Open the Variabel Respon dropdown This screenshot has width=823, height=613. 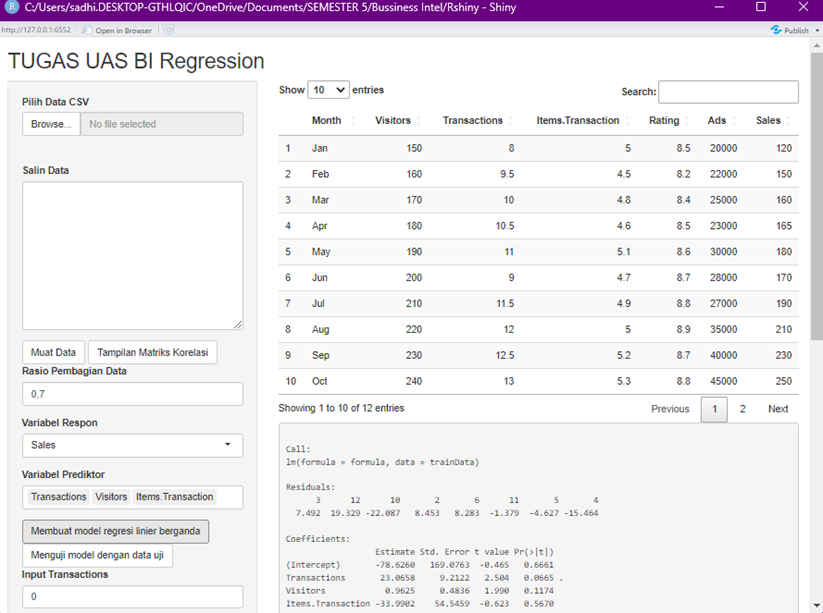tap(131, 445)
